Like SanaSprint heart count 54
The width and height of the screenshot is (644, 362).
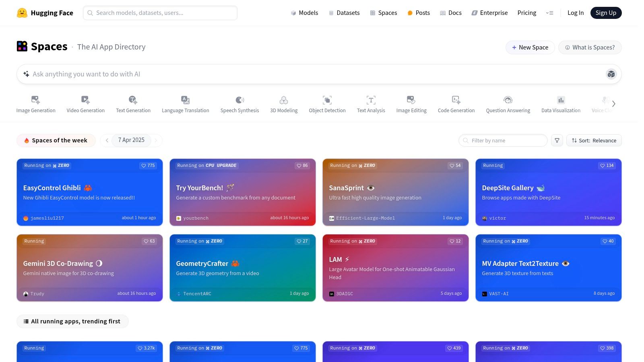tap(455, 165)
